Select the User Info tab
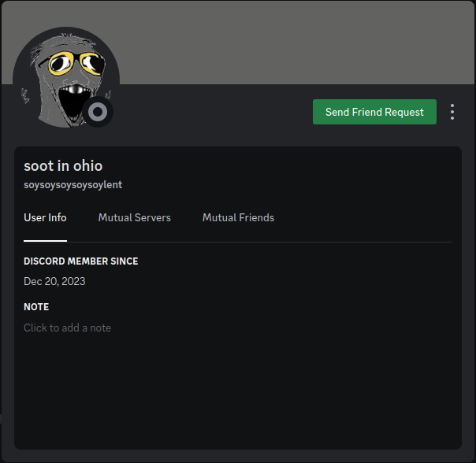Screen dimensions: 476x463 pyautogui.click(x=45, y=217)
